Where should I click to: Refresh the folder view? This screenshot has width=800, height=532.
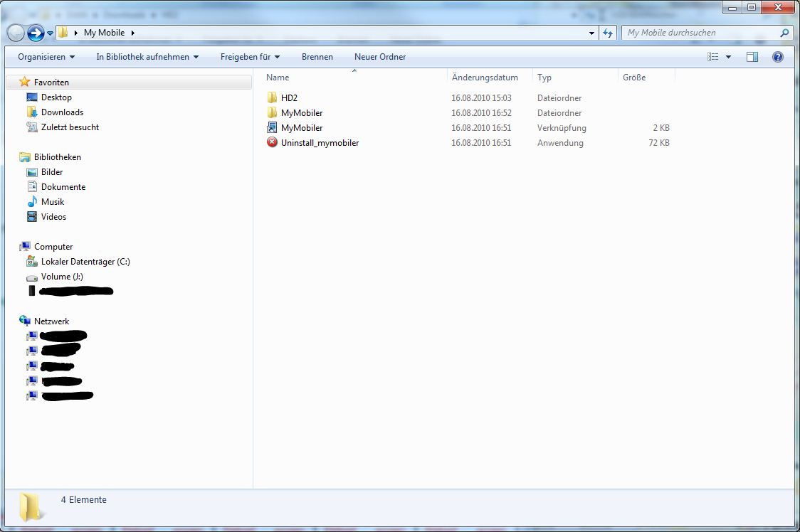(608, 33)
